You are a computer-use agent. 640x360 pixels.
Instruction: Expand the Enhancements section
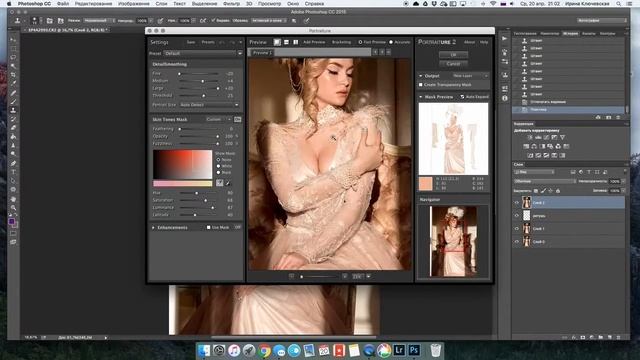[x=153, y=227]
